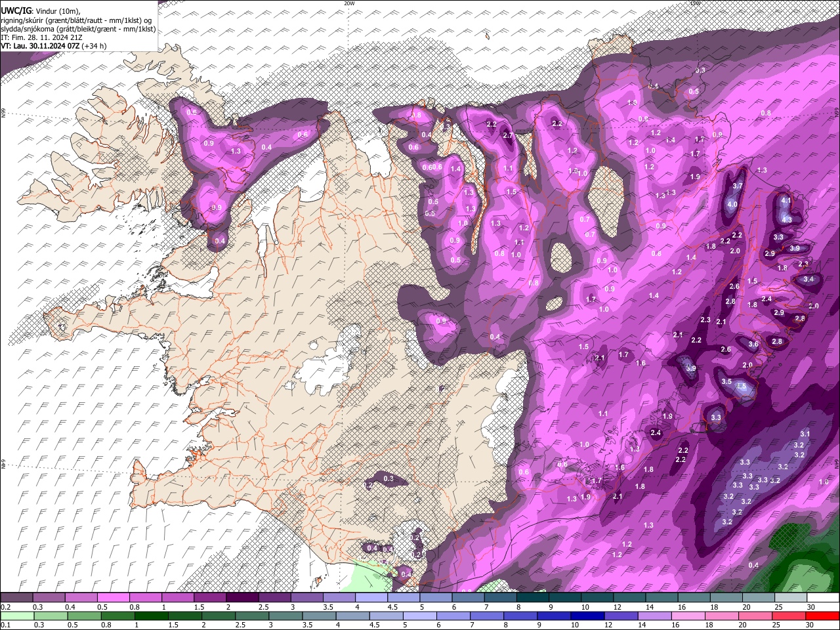Click the '3.1' precipitation value over the sea
This screenshot has width=840, height=630.
805,434
